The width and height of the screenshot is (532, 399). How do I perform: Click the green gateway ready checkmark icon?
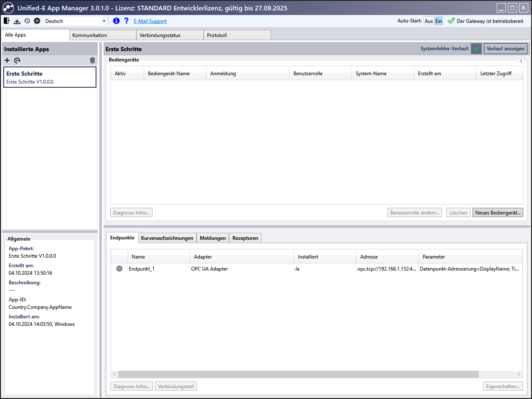tap(451, 21)
